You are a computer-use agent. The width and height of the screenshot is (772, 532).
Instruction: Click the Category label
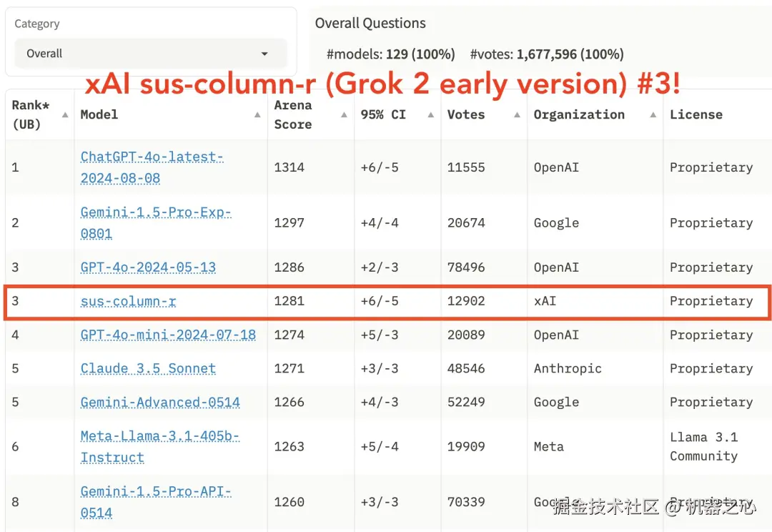(37, 24)
